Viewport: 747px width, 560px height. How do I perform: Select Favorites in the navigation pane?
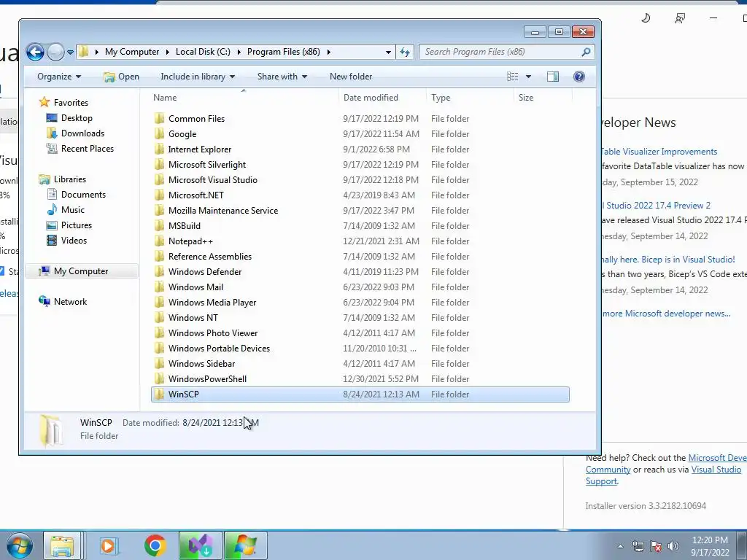coord(71,102)
